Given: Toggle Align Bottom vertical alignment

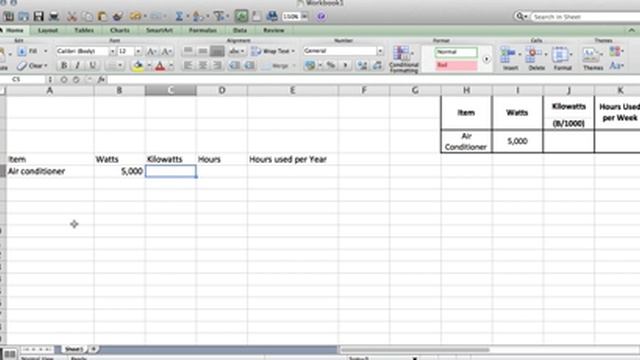Looking at the screenshot, I should 217,51.
